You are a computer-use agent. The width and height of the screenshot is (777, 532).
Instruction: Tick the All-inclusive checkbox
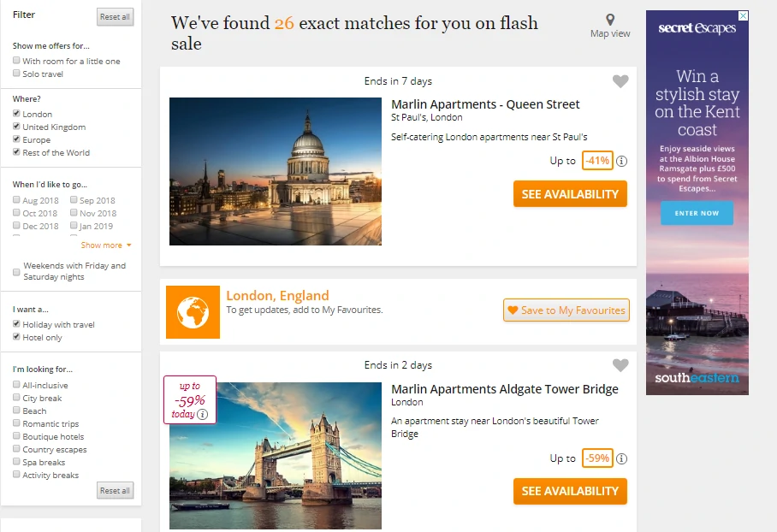pyautogui.click(x=17, y=385)
